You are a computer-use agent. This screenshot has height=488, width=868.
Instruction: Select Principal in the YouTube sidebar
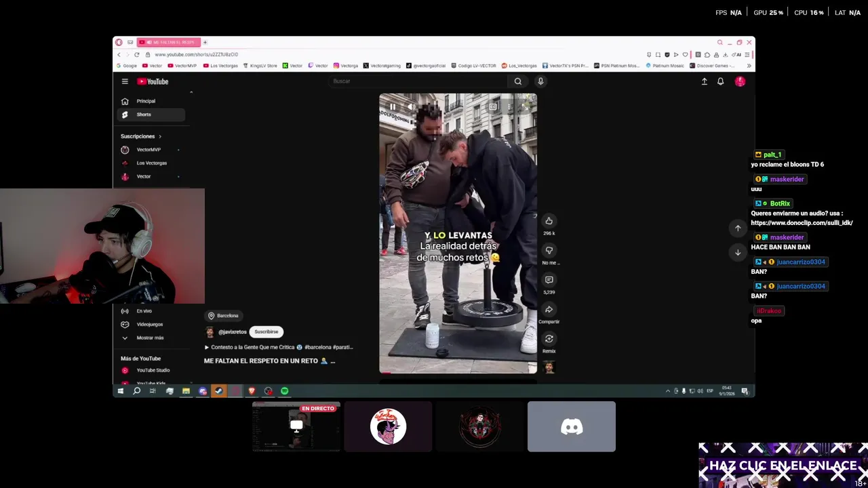point(151,101)
